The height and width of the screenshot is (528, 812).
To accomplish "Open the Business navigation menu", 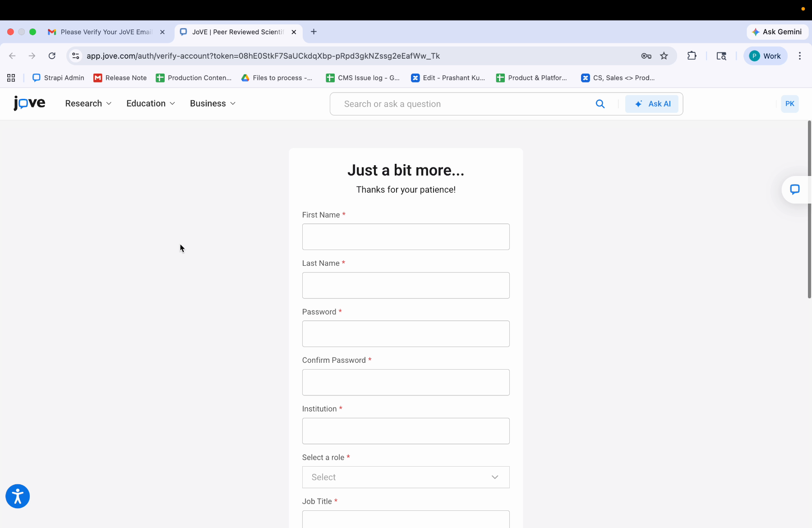I will coord(212,103).
